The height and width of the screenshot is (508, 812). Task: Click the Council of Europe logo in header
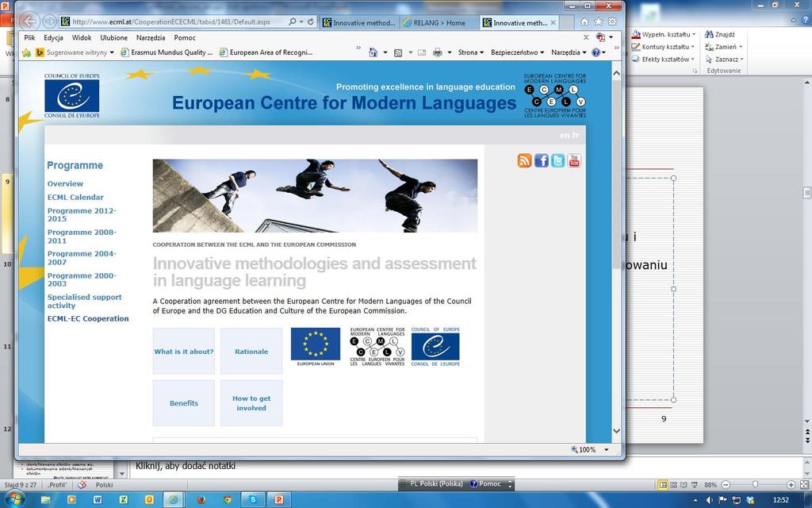click(x=72, y=96)
